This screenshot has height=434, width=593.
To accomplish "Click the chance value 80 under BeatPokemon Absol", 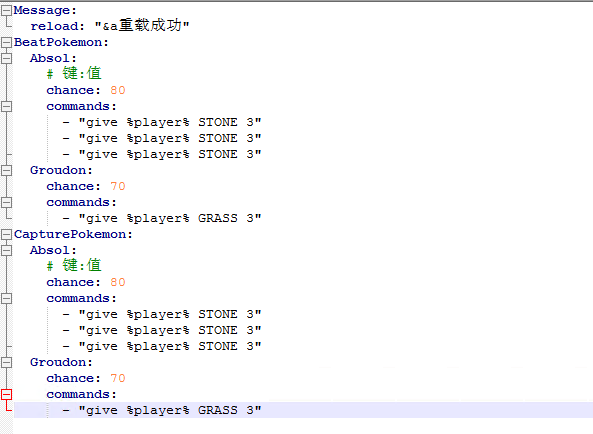I will coord(118,90).
